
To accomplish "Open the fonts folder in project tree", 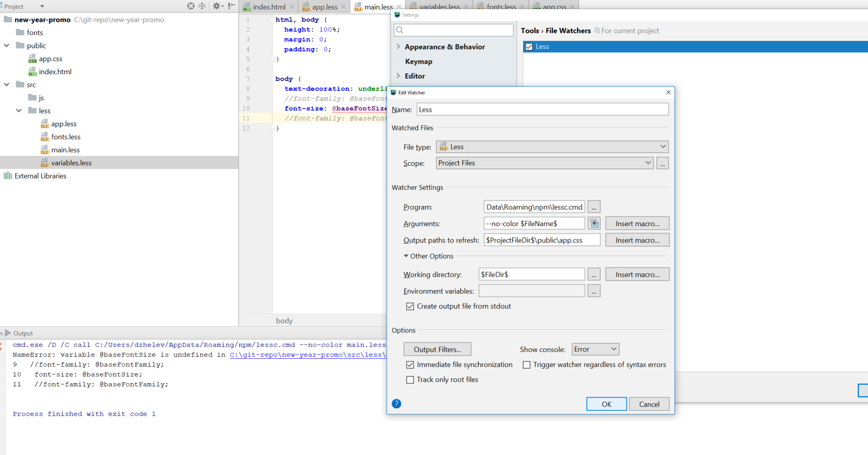I will 34,33.
